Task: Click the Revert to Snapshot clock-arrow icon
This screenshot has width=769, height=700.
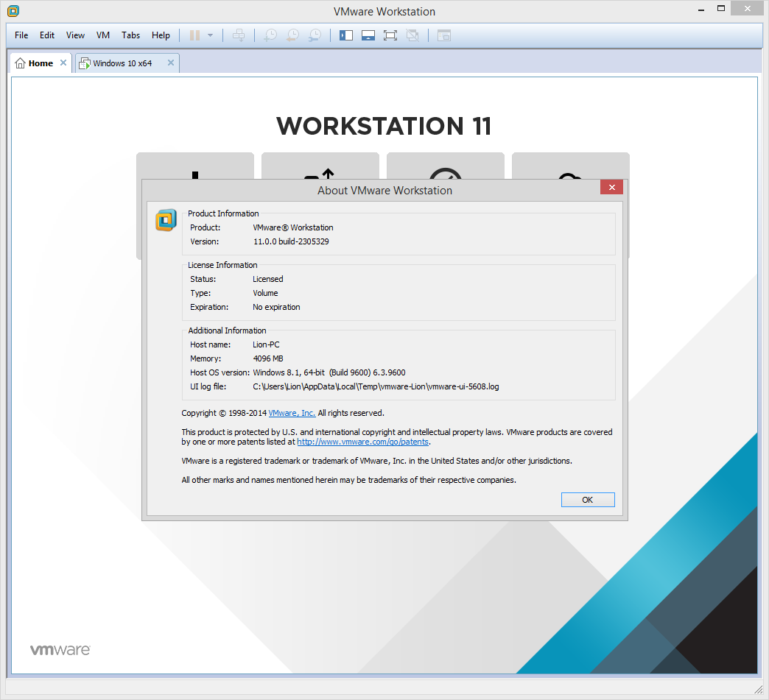Action: 292,35
